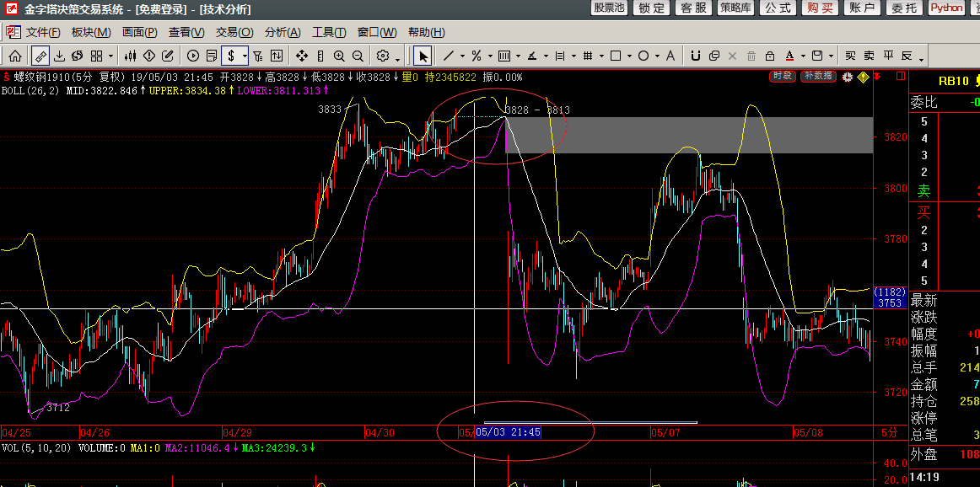Open the 分析(A) menu
Image resolution: width=980 pixels, height=487 pixels.
tap(283, 33)
